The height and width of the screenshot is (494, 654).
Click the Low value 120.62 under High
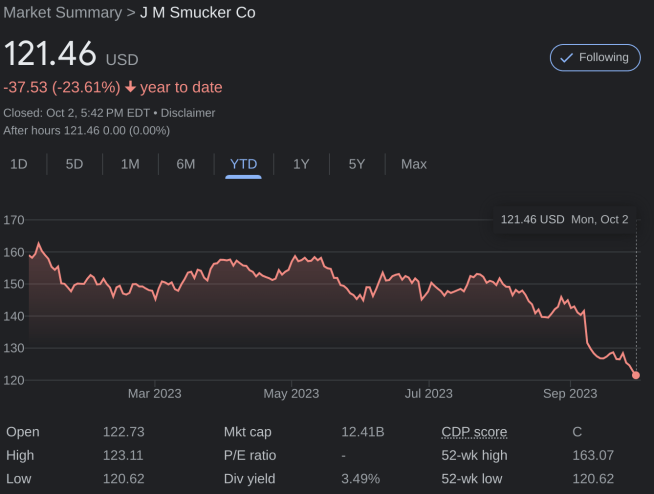coord(124,479)
